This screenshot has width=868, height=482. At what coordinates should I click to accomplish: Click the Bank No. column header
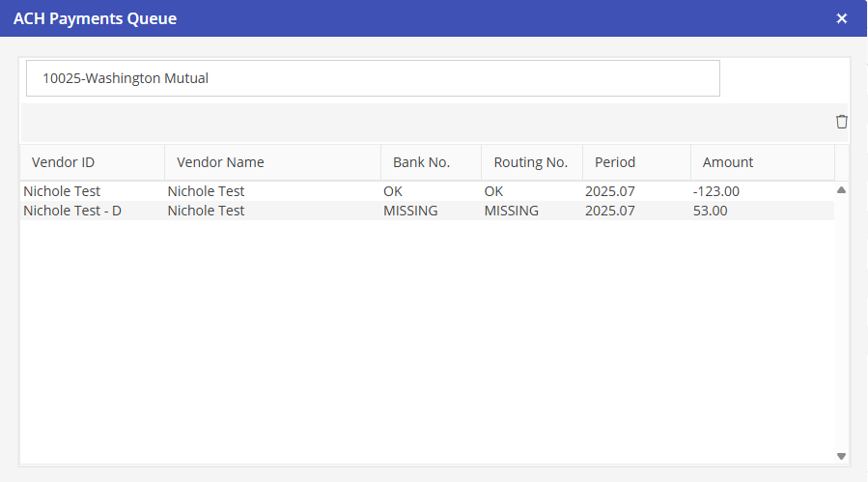pyautogui.click(x=421, y=162)
